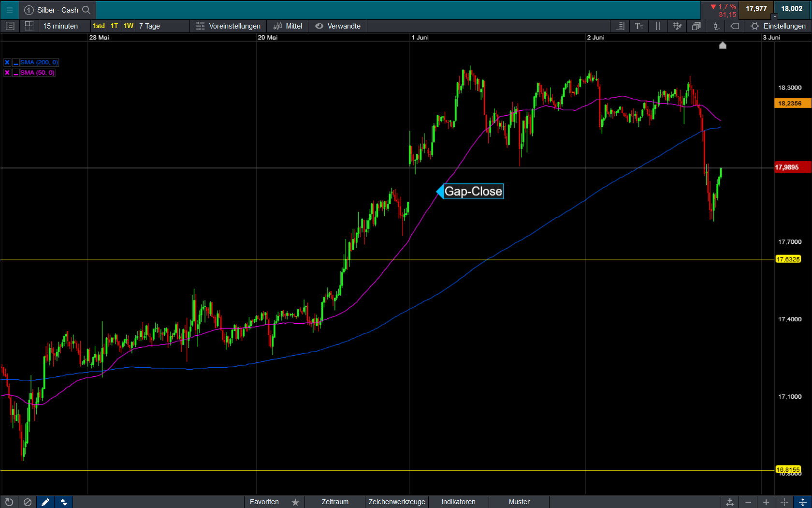
Task: Click the price label tag icon
Action: point(735,26)
